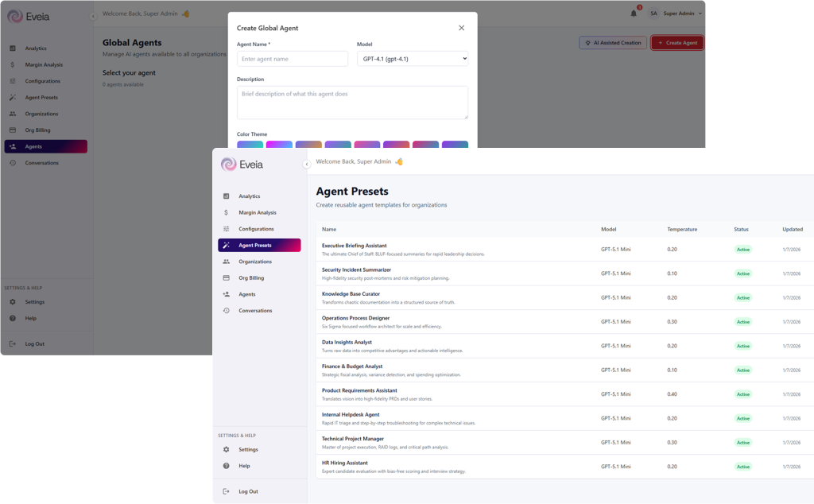Click the Configurations sliders icon in front sidebar

point(227,229)
